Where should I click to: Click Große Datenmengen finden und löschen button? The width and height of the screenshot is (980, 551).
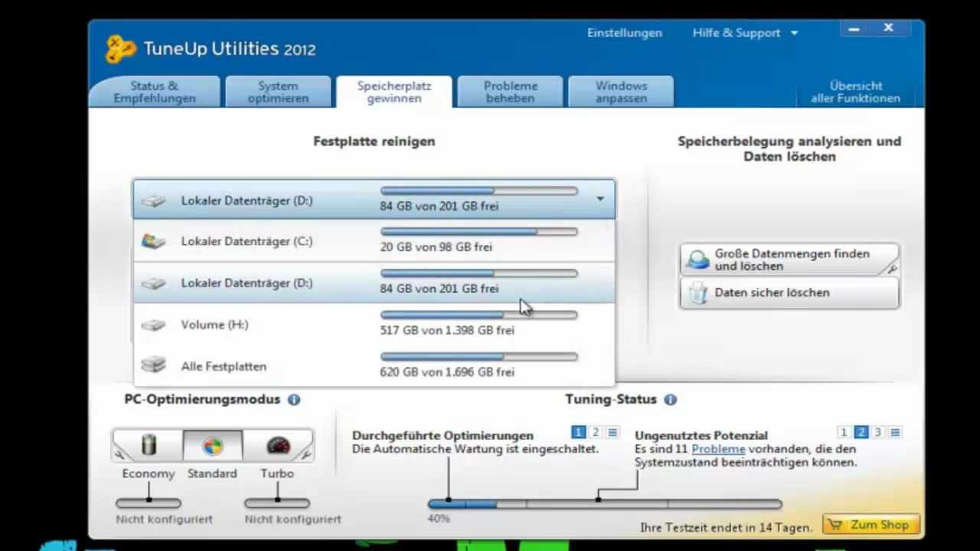[x=789, y=259]
